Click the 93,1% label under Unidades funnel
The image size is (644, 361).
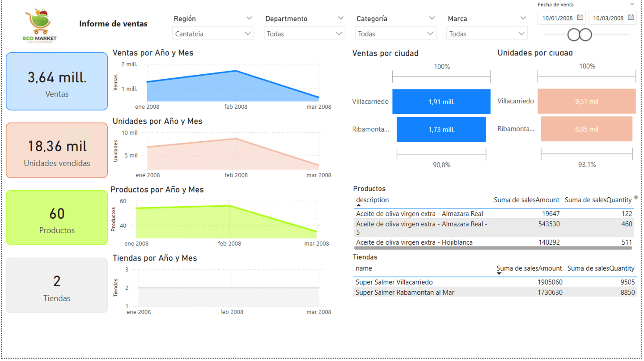[587, 165]
